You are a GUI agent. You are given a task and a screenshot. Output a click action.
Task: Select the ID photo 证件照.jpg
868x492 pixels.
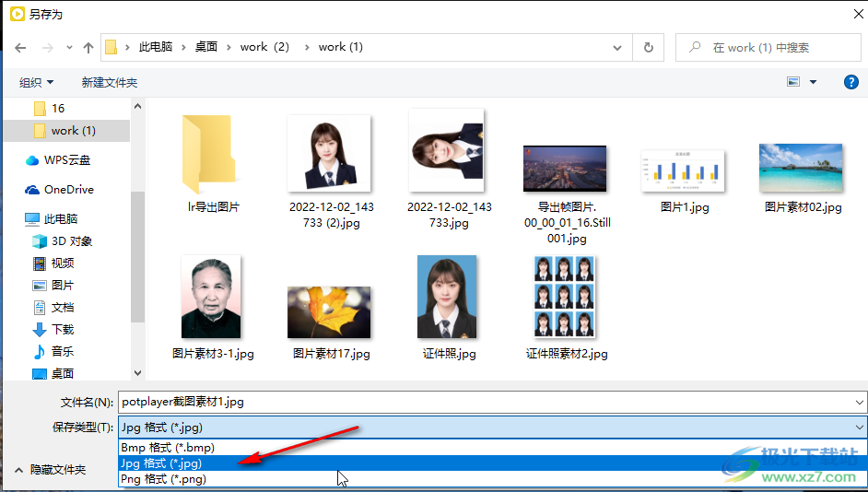pos(449,308)
